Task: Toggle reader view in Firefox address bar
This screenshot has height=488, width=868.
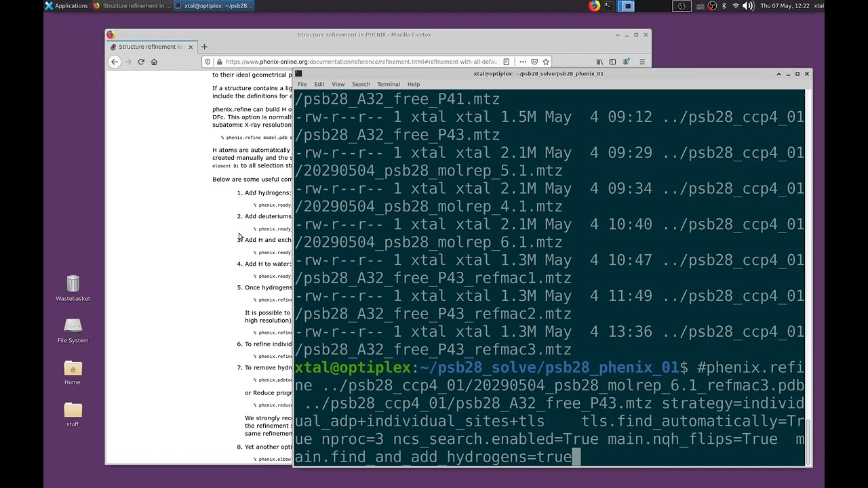Action: (507, 62)
